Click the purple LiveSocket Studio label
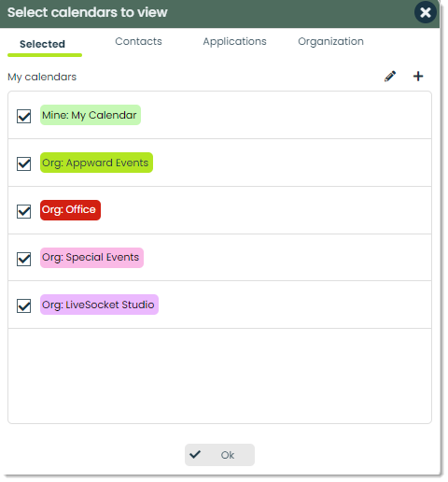448x482 pixels. 99,305
